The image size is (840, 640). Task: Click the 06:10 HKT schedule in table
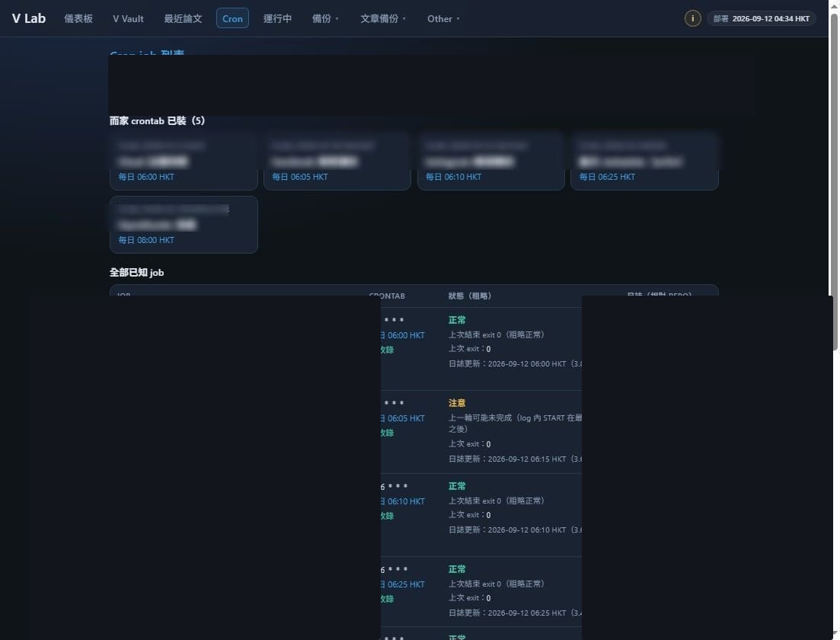402,501
